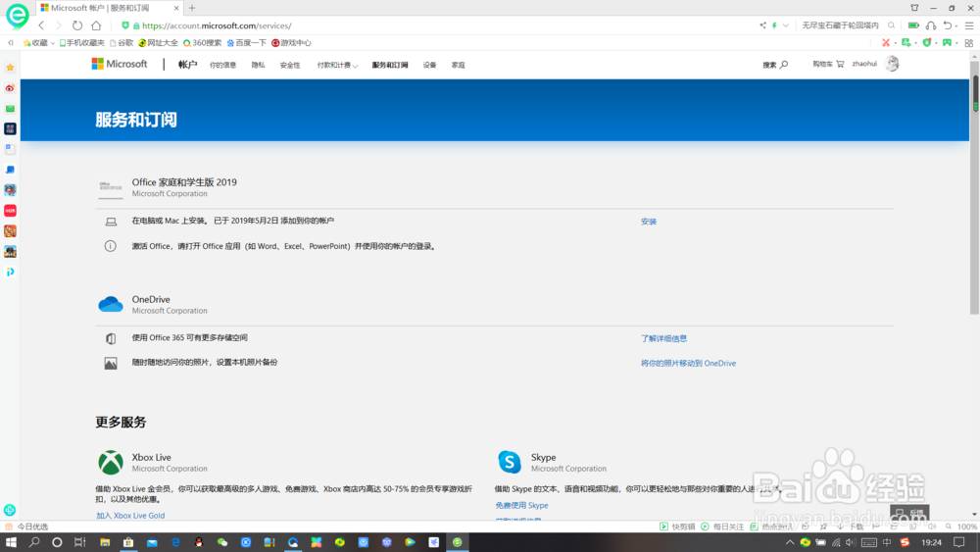980x552 pixels.
Task: Click the browser forward arrow
Action: point(59,25)
